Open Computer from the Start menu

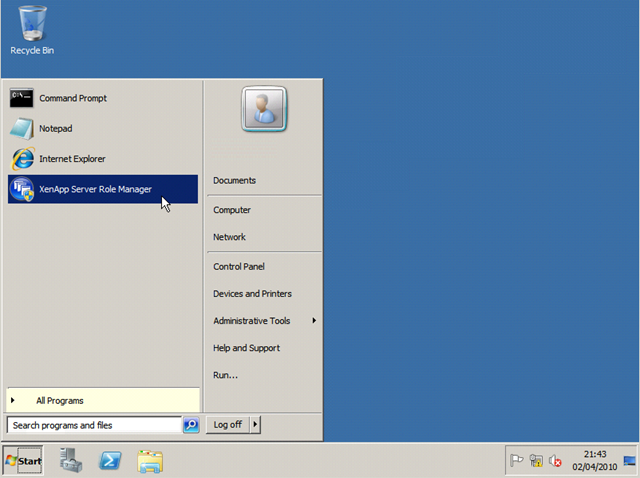pyautogui.click(x=232, y=210)
